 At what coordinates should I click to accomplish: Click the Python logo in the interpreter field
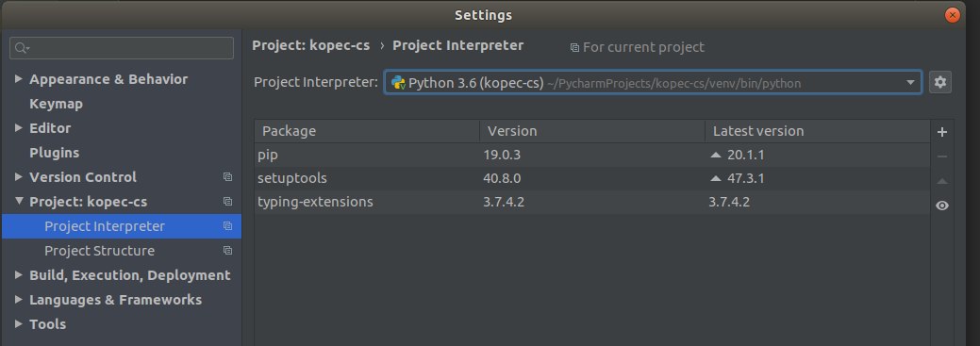click(x=398, y=82)
